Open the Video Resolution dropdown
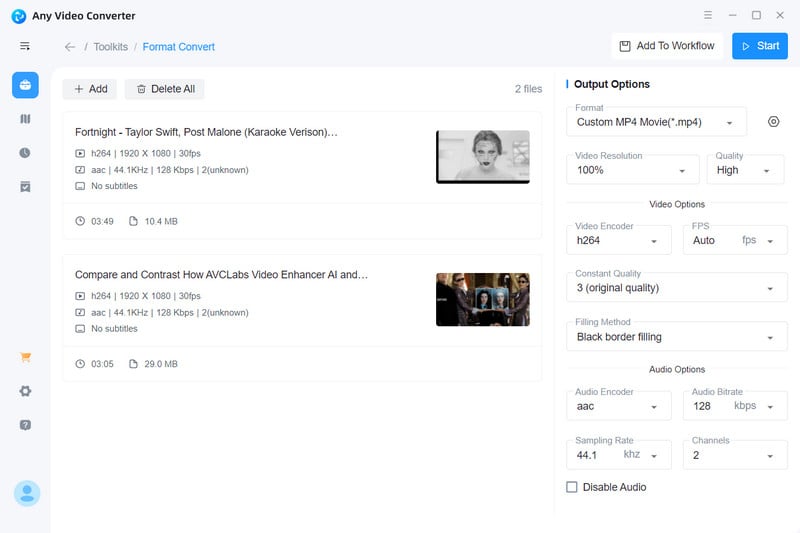Viewport: 800px width, 533px height. coord(632,170)
